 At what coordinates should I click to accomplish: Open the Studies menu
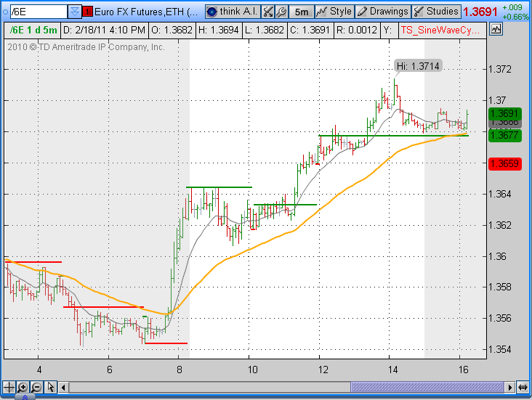point(437,12)
